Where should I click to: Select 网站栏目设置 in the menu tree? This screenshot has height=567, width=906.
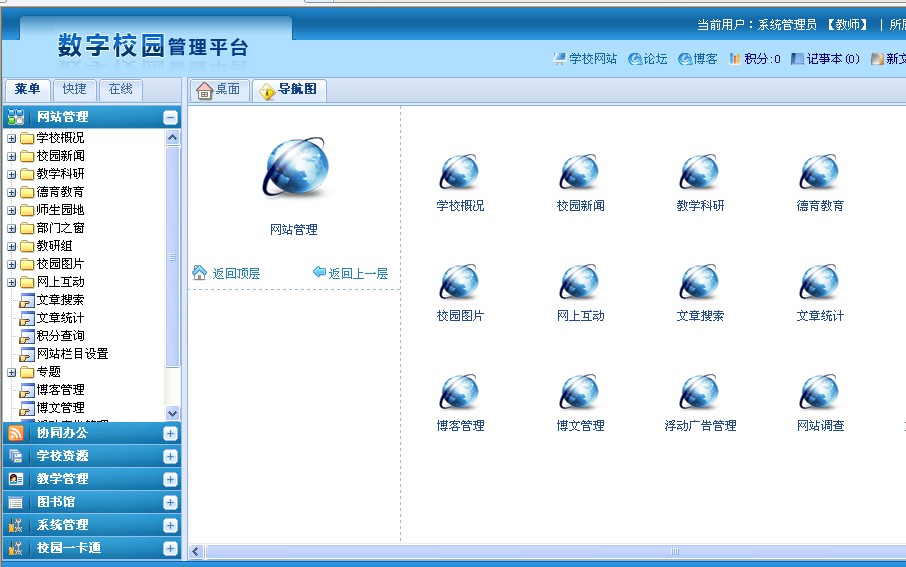[x=72, y=354]
